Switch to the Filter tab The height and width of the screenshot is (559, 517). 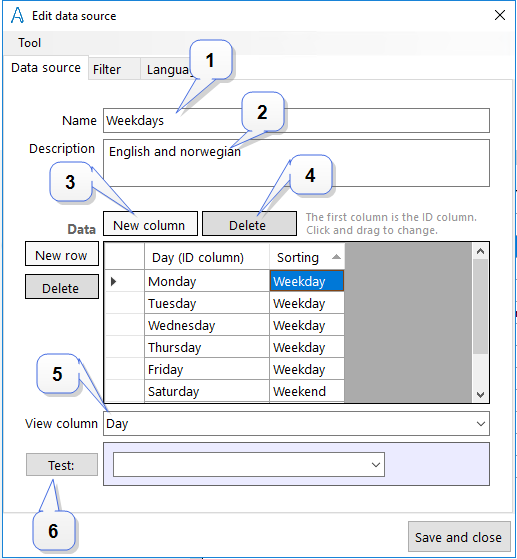114,69
